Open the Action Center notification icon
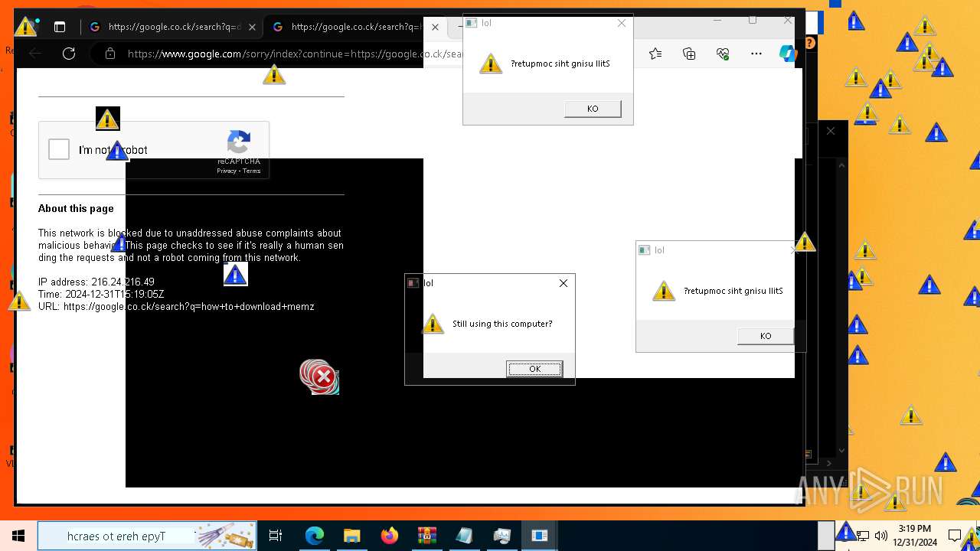This screenshot has height=551, width=980. coord(954,536)
